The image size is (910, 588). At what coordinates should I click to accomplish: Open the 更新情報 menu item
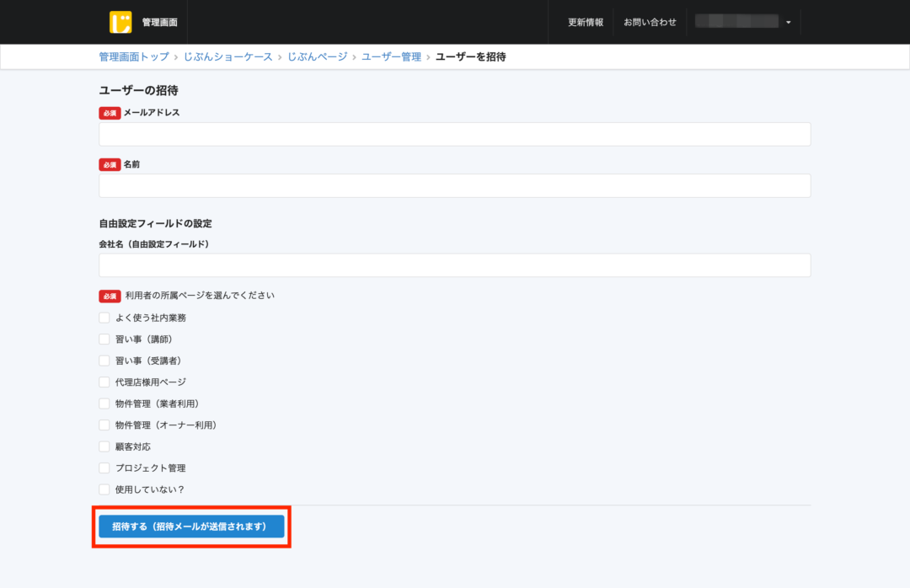tap(585, 23)
